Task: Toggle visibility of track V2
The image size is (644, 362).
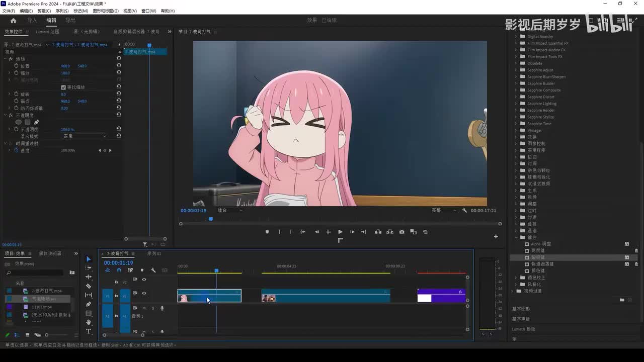Action: pos(144,279)
